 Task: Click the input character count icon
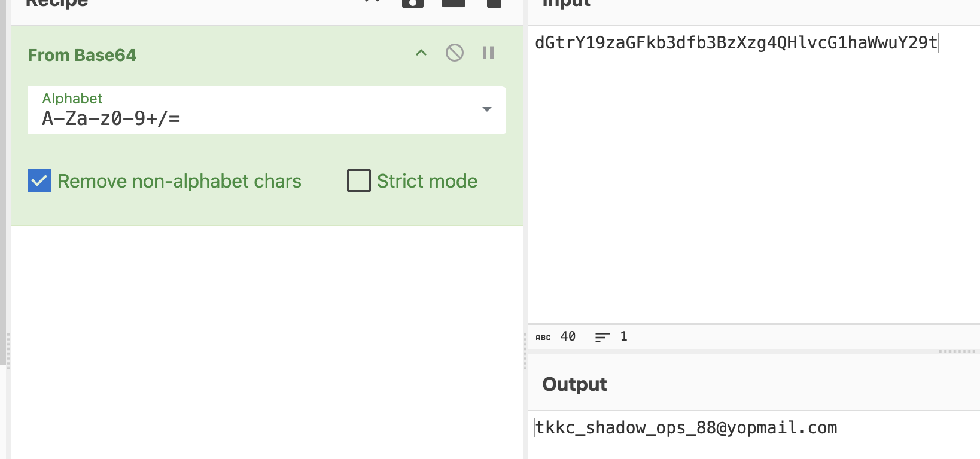(543, 337)
